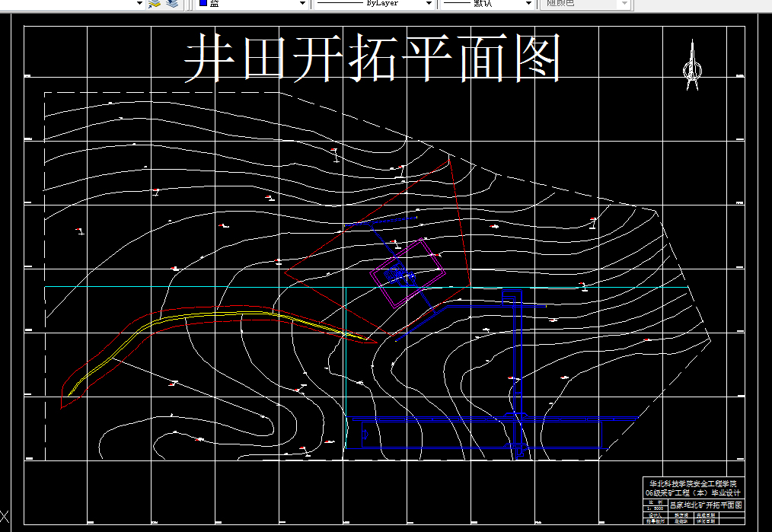This screenshot has width=772, height=532.
Task: Click the blue color swatch in color control
Action: pos(203,5)
